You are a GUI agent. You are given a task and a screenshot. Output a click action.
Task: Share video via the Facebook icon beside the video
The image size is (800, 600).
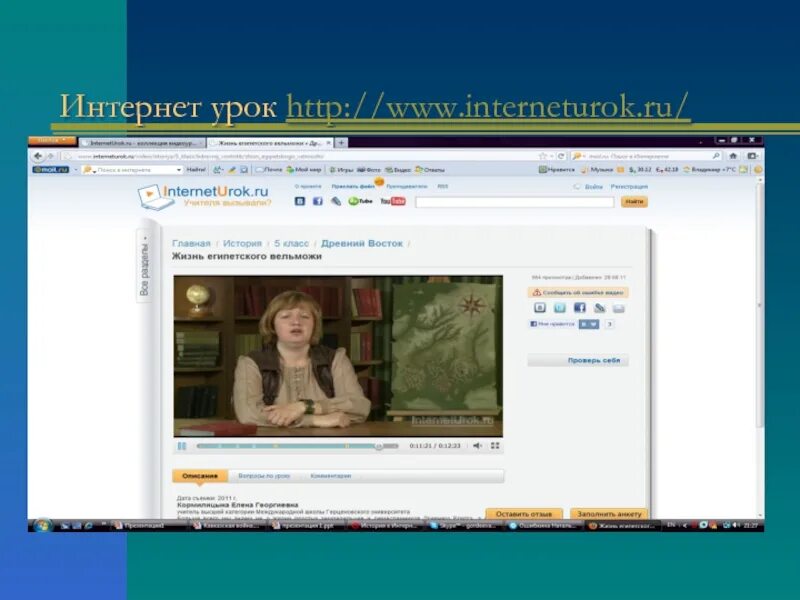pyautogui.click(x=580, y=308)
